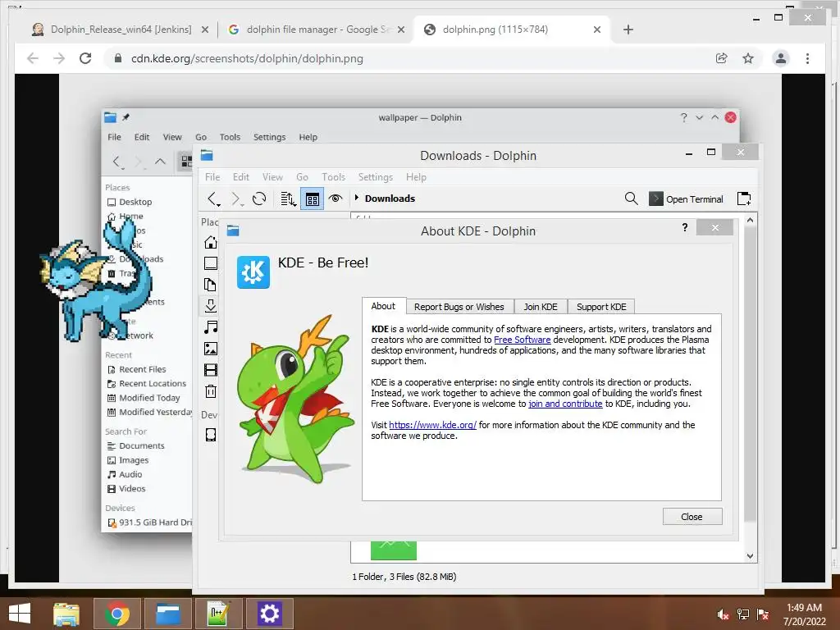
Task: Open the Chrome three-dot menu
Action: 807,58
